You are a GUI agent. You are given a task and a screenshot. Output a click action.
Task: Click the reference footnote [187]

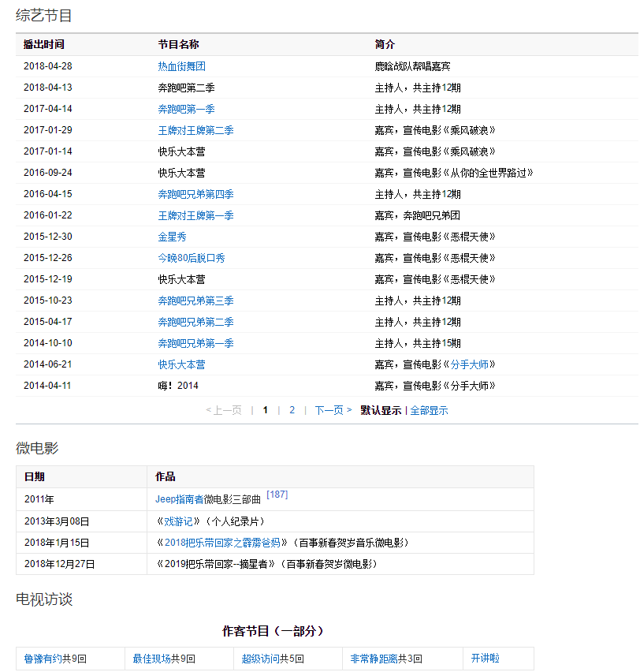[x=277, y=495]
